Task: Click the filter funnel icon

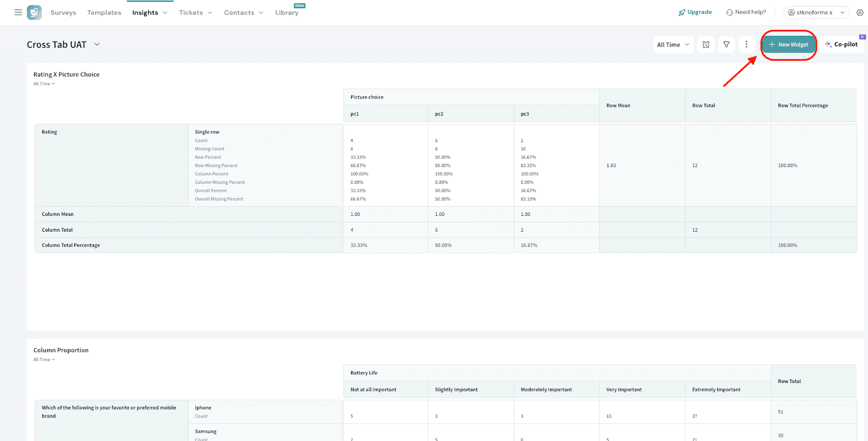Action: coord(726,44)
